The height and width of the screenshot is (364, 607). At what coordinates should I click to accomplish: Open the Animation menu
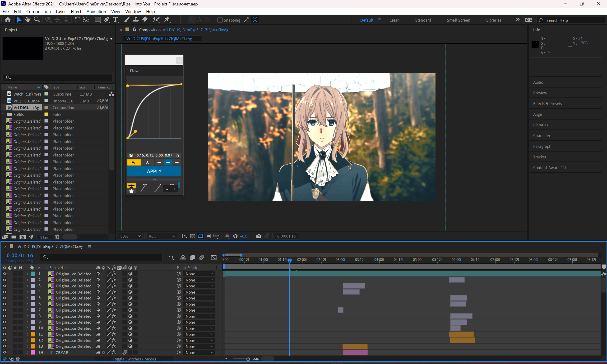[96, 12]
